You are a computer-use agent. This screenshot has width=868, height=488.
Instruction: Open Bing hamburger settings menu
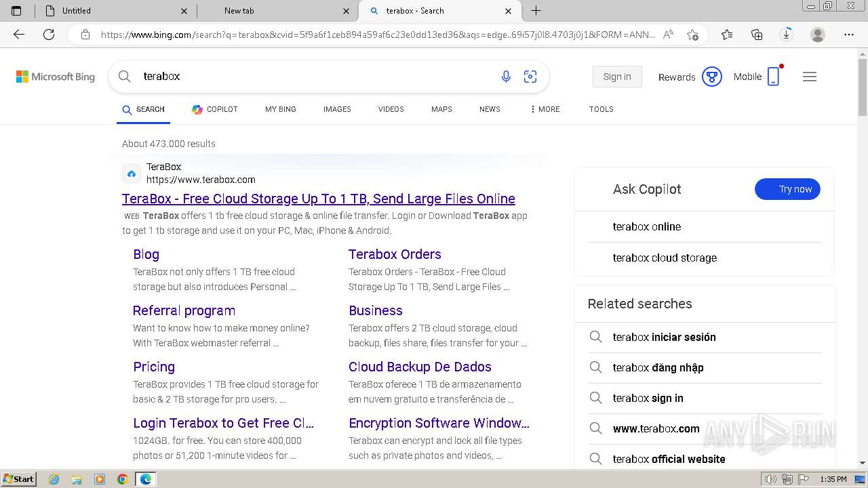point(810,77)
